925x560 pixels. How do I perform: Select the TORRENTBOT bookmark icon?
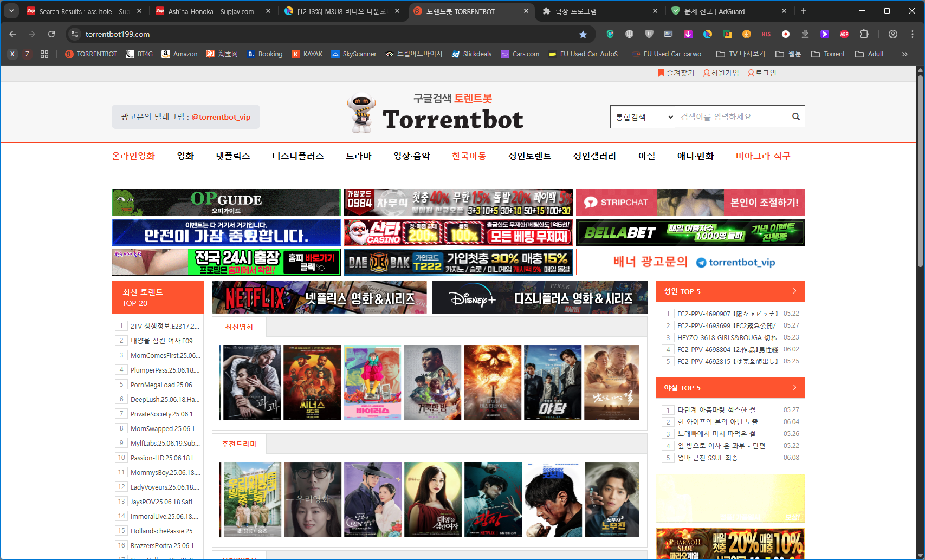pyautogui.click(x=69, y=54)
